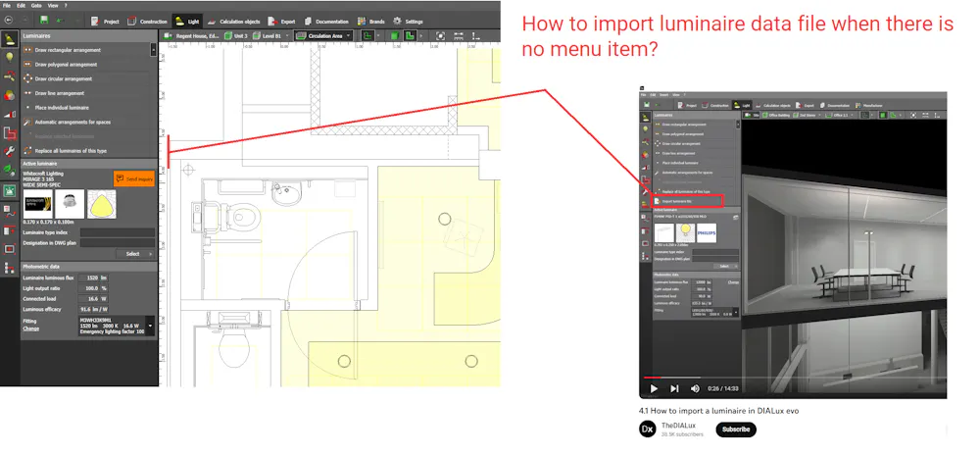Click into Designation in DWG plan field

(117, 242)
